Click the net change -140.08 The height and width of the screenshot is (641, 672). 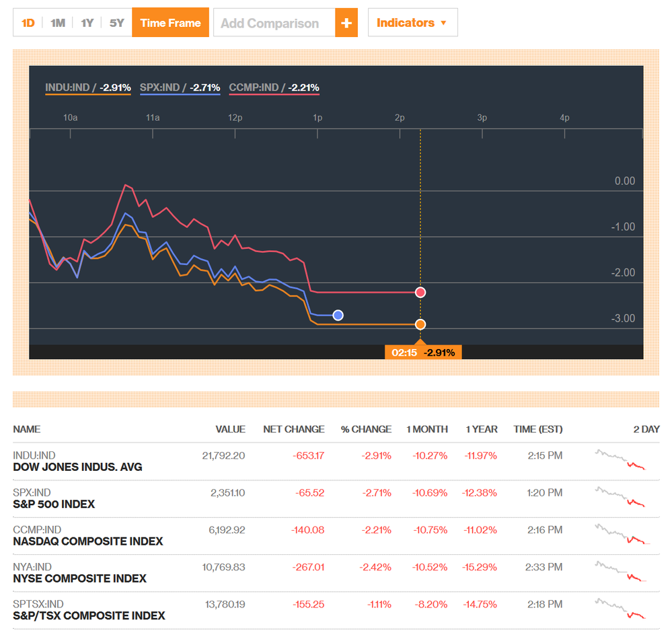307,530
